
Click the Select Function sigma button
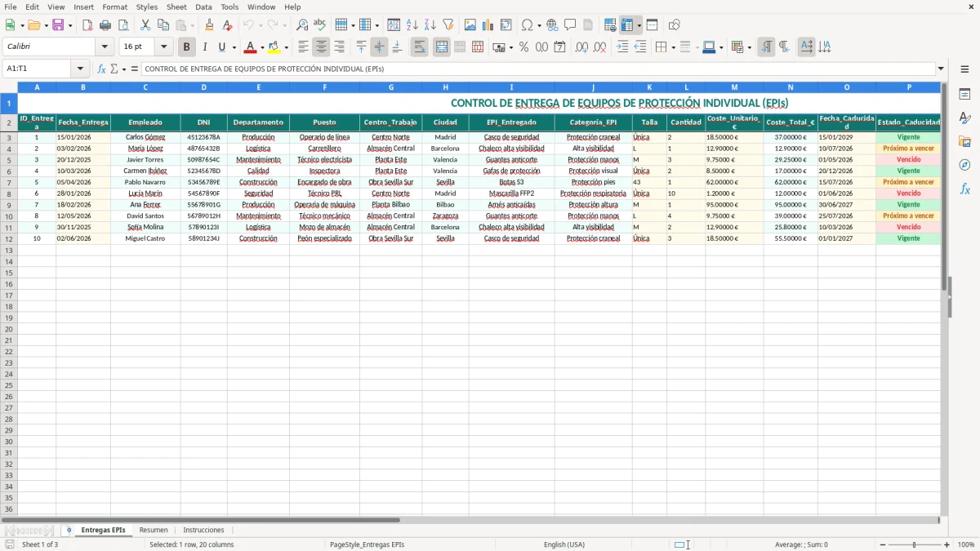coord(114,69)
